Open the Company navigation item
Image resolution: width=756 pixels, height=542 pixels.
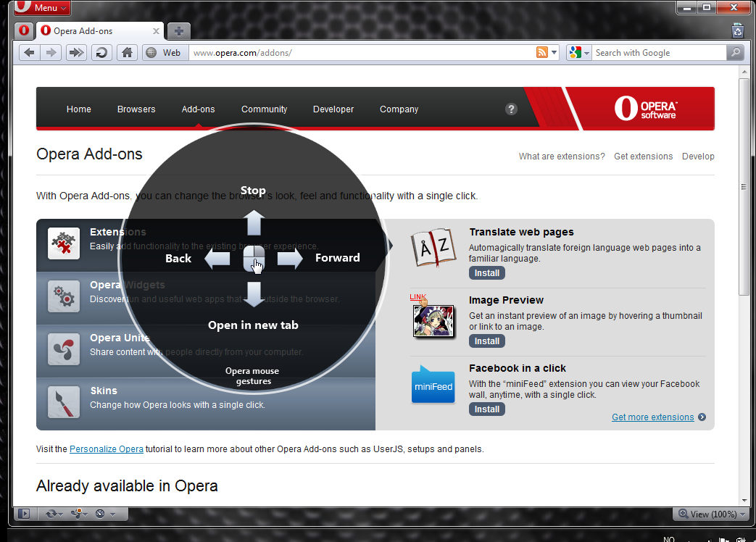(x=399, y=109)
